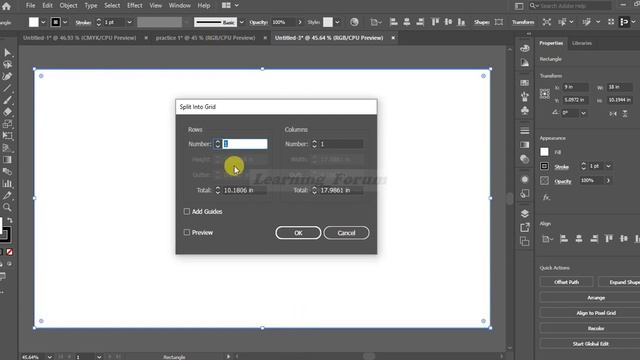The image size is (640, 360).
Task: Select the Line Segment tool
Action: [x=7, y=88]
